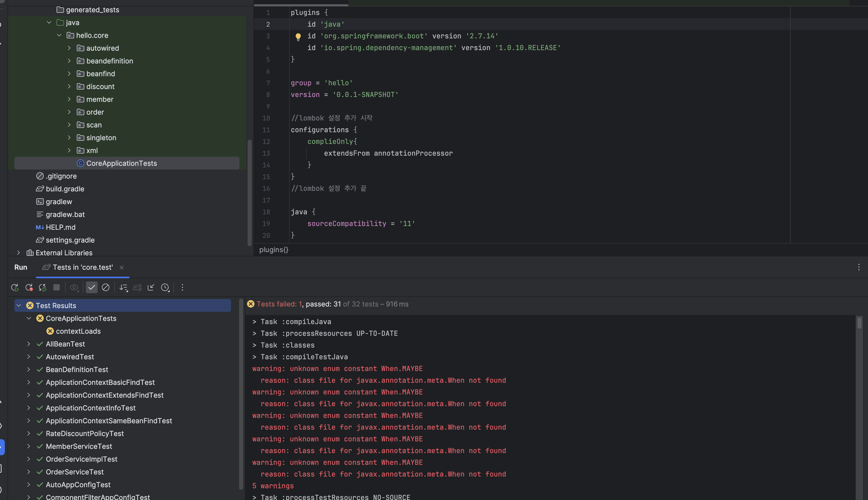Expand the xml package
This screenshot has width=868, height=500.
coord(69,150)
